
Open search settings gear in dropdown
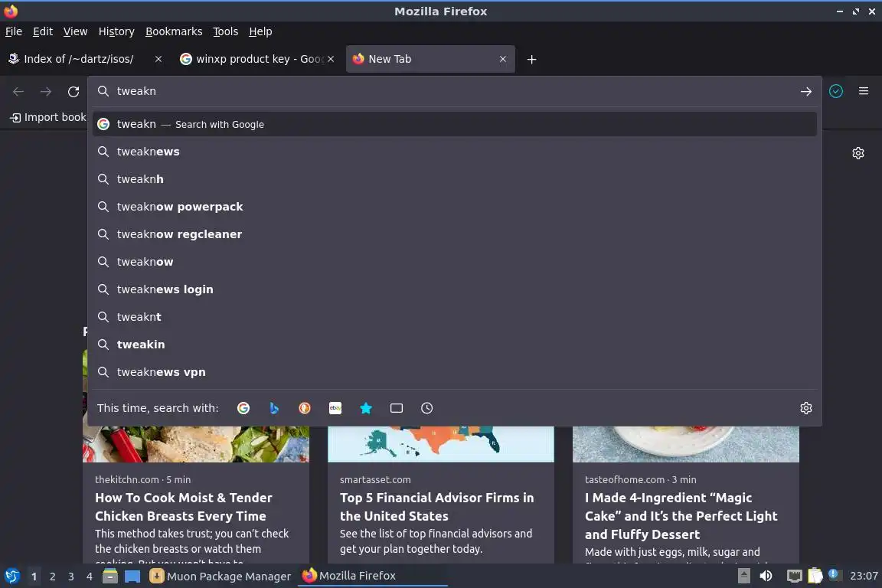(806, 408)
